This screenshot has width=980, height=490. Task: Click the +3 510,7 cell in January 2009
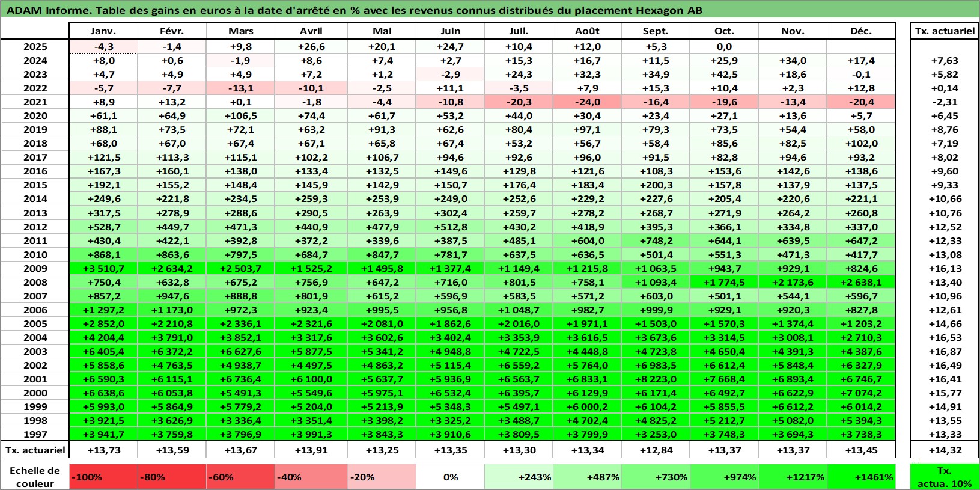point(104,269)
